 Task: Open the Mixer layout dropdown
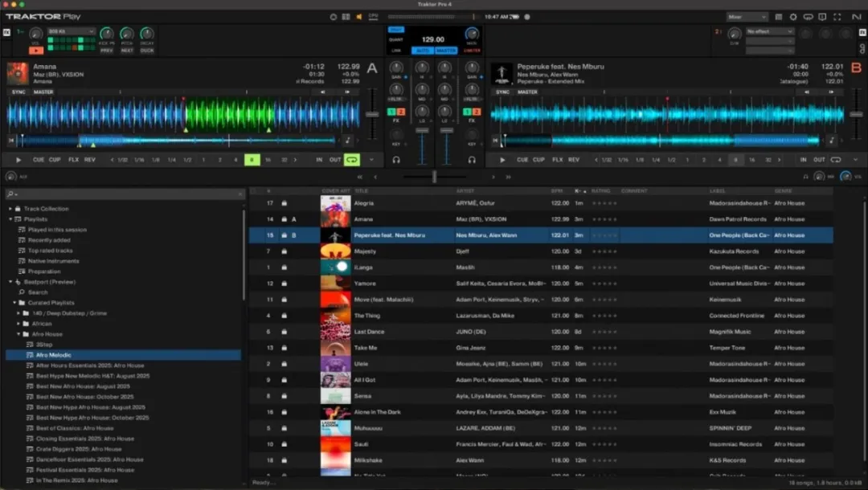747,17
